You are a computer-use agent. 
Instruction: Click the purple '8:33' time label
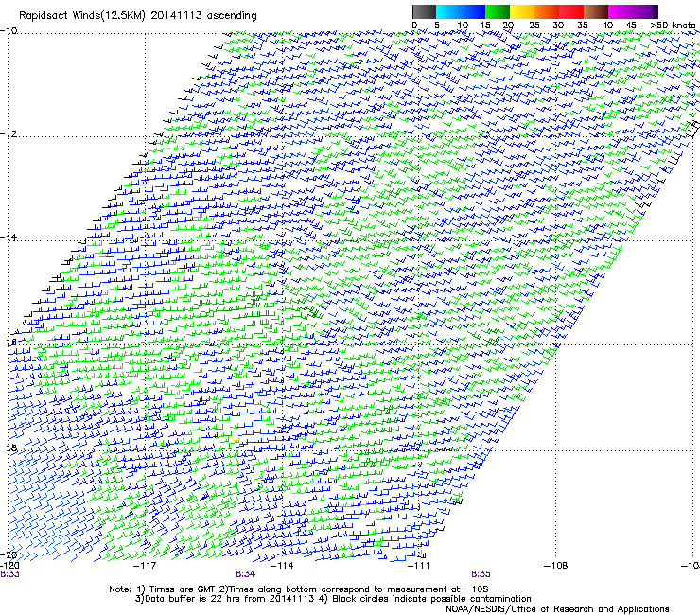(x=9, y=574)
